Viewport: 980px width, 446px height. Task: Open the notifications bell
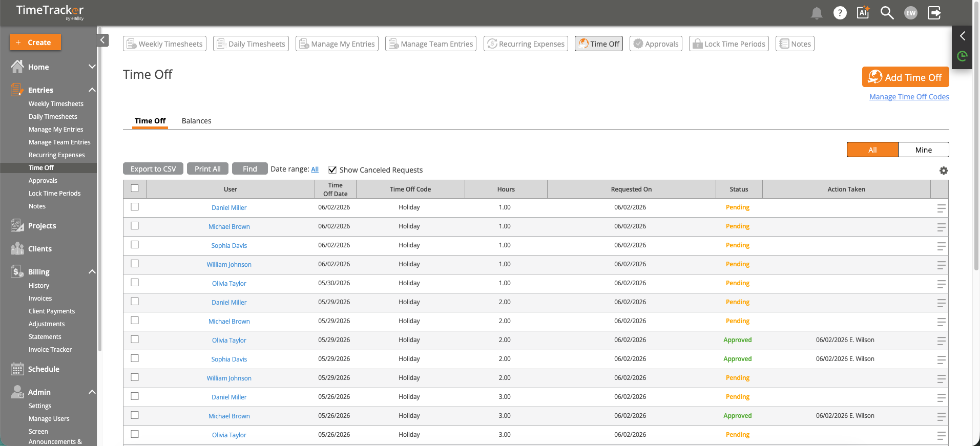(817, 13)
